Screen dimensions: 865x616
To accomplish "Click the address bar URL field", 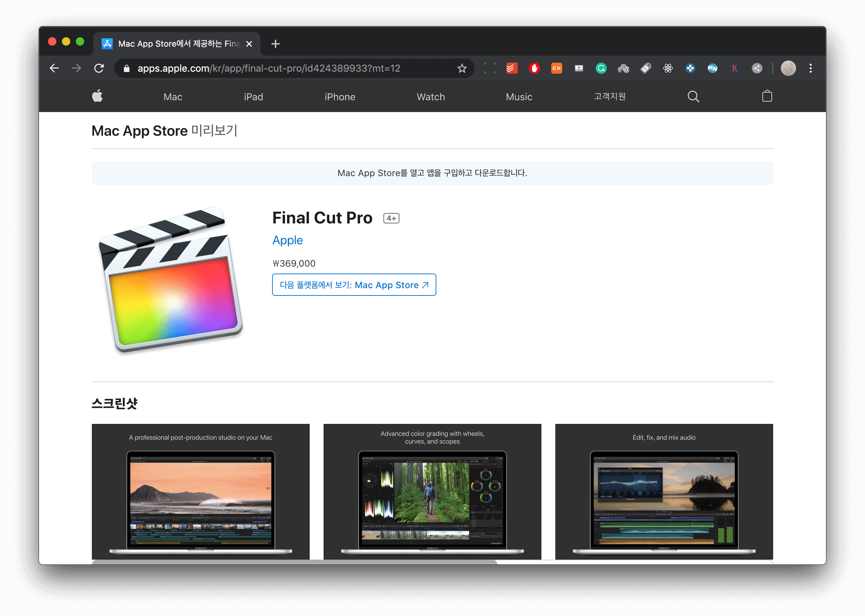I will click(269, 68).
